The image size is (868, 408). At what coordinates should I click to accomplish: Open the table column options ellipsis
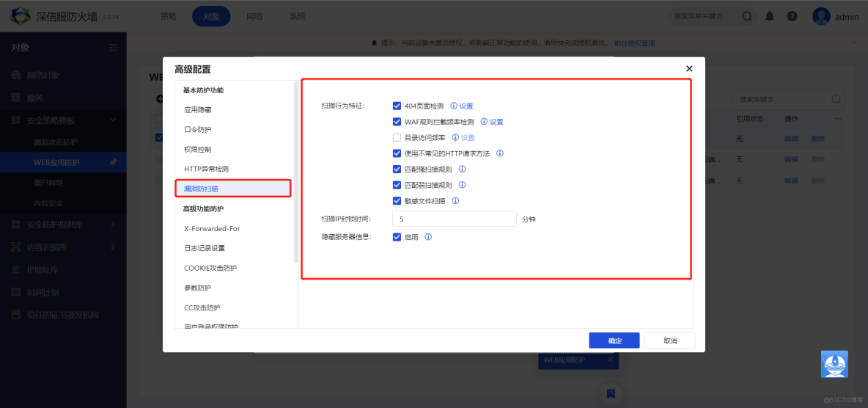coord(838,119)
